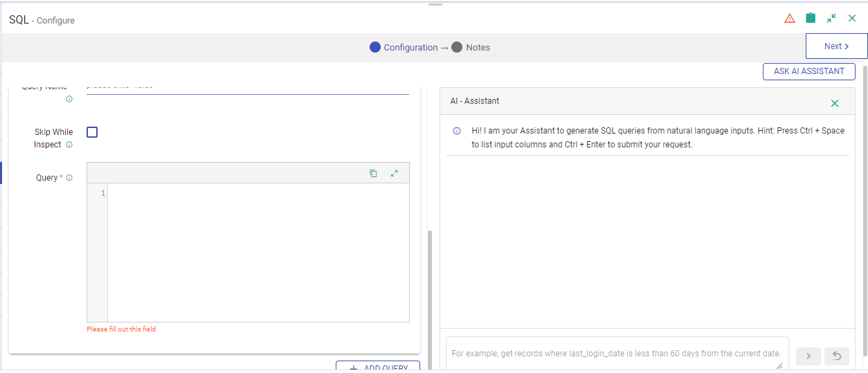Click the Next button

tap(836, 46)
